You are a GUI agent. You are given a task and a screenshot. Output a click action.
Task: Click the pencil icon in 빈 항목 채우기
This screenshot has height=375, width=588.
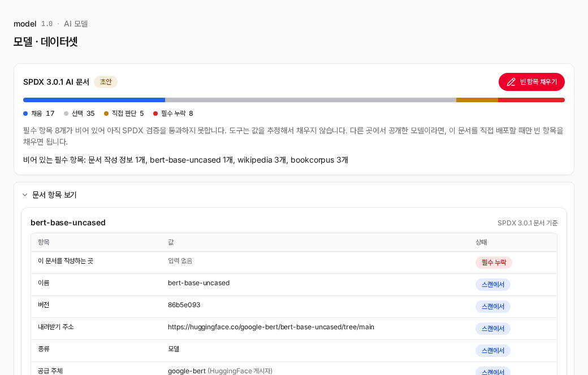(x=511, y=82)
